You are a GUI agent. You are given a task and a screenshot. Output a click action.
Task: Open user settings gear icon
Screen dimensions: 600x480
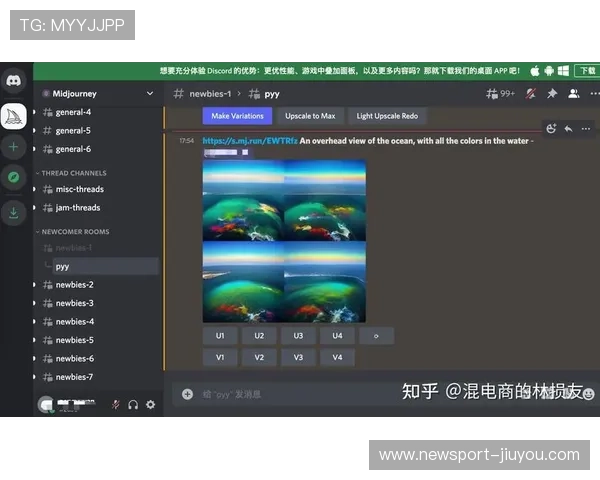(151, 405)
